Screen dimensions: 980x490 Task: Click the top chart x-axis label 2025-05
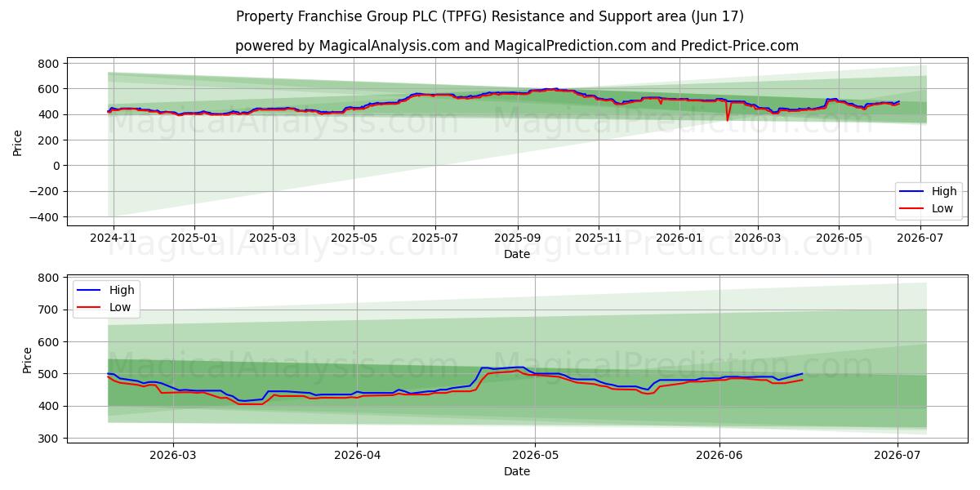pyautogui.click(x=354, y=238)
